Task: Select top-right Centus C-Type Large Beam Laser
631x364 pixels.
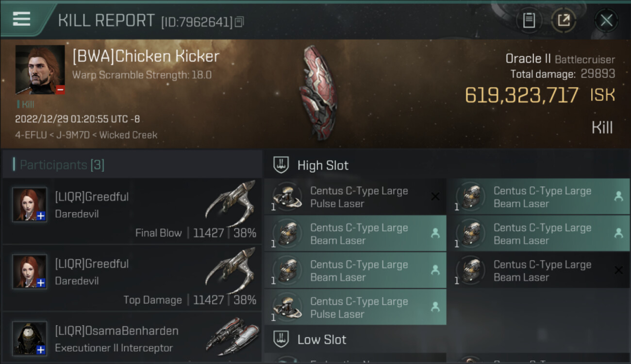Action: tap(538, 197)
